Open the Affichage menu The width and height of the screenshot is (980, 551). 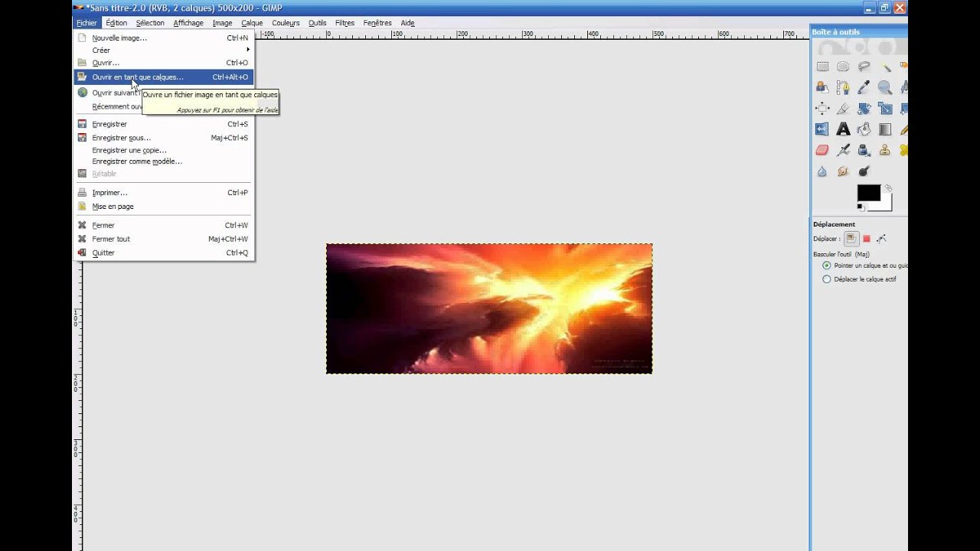coord(188,23)
